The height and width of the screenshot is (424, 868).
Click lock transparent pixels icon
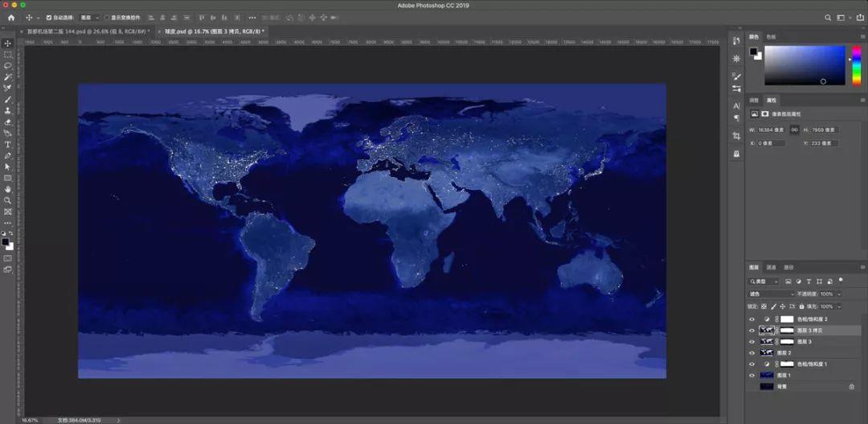(764, 307)
